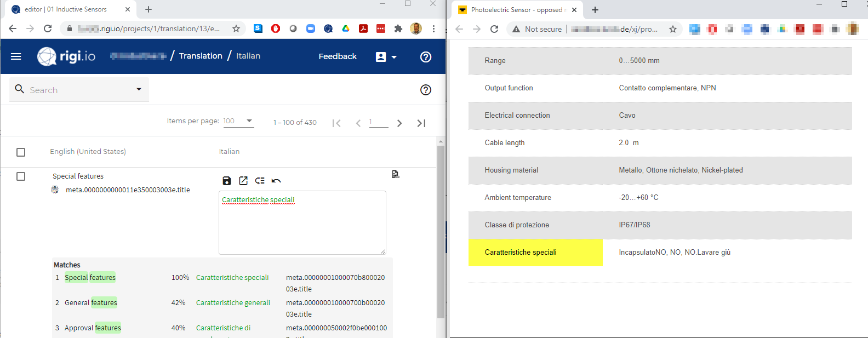Open translation in external editor icon
The height and width of the screenshot is (338, 868).
(243, 181)
